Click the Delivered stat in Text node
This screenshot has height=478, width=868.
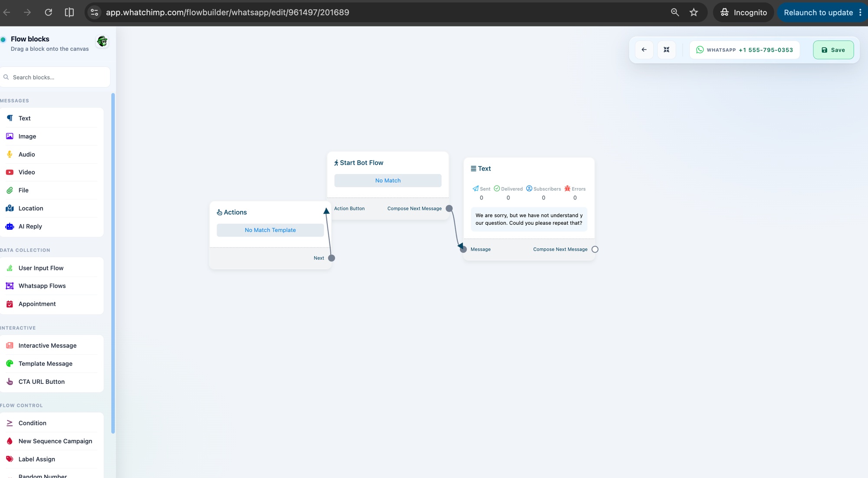click(x=508, y=193)
